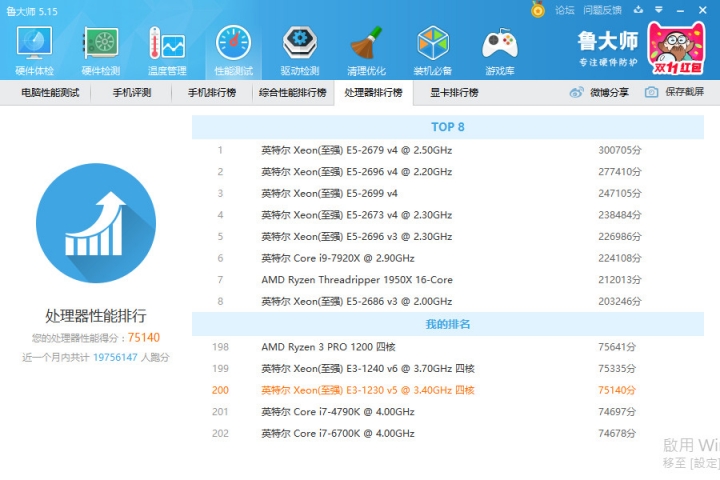Open 温度管理 temperature management icon
This screenshot has height=480, width=720.
(x=167, y=51)
